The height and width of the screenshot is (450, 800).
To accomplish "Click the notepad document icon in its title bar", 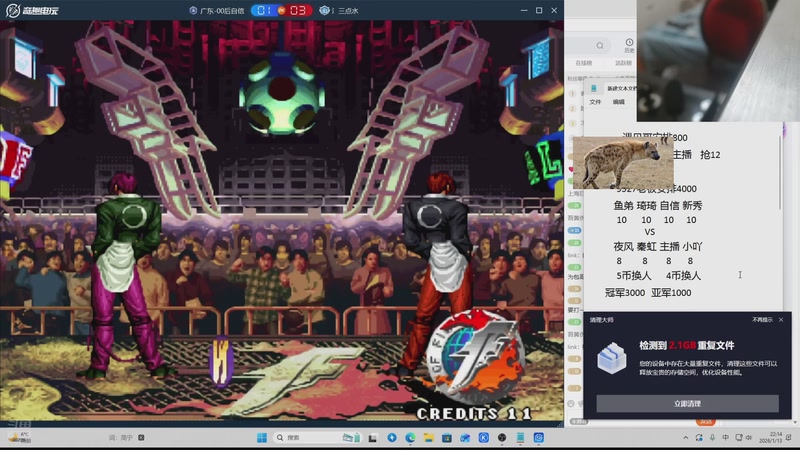I will [594, 88].
